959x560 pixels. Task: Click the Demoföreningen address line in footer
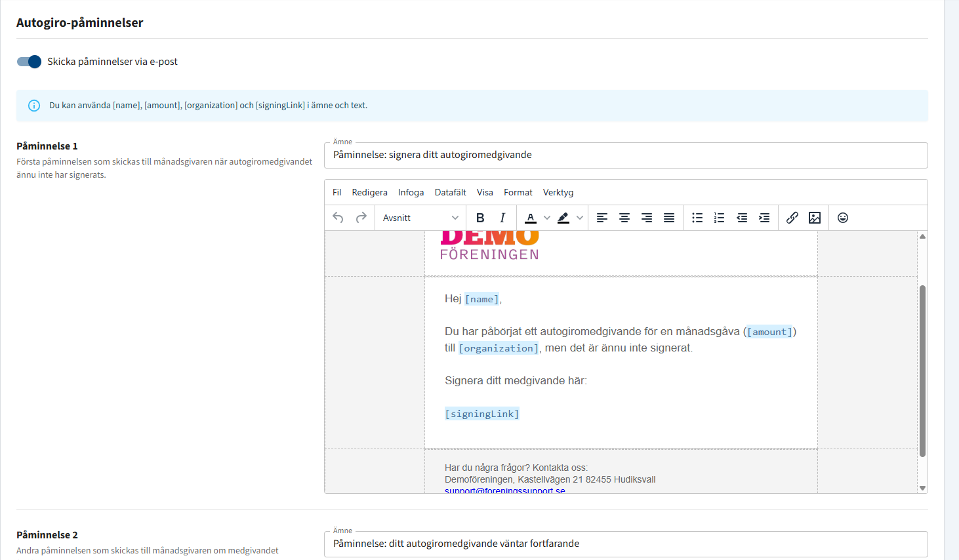click(550, 479)
